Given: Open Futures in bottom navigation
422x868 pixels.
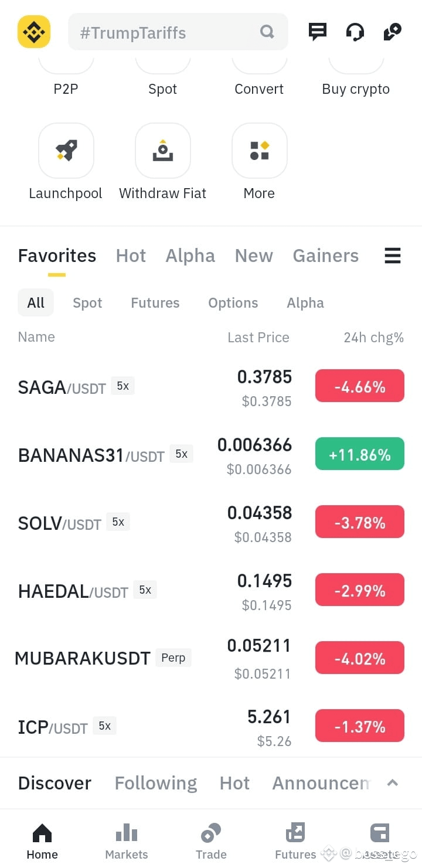Looking at the screenshot, I should 295,842.
